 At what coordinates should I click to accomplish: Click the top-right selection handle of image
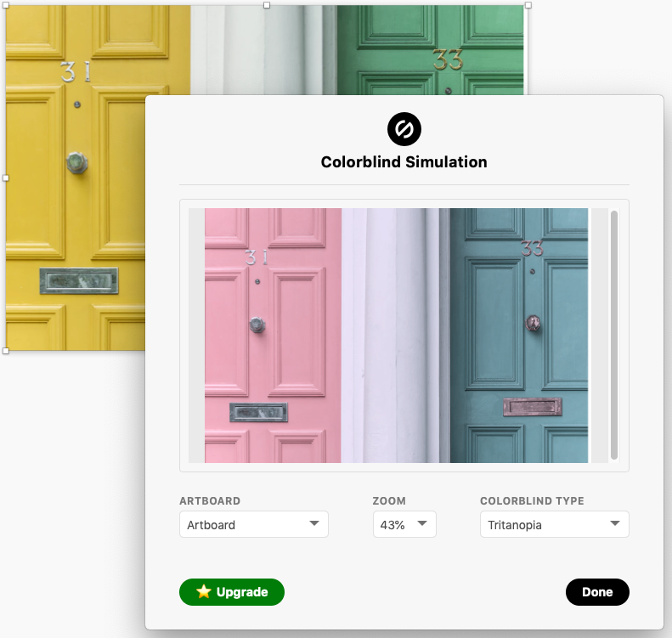528,5
